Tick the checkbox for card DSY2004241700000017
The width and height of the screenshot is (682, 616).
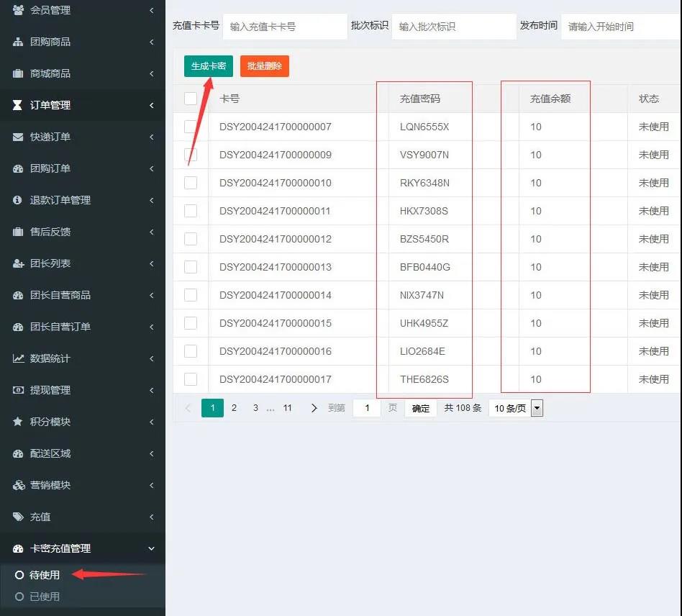click(x=191, y=379)
